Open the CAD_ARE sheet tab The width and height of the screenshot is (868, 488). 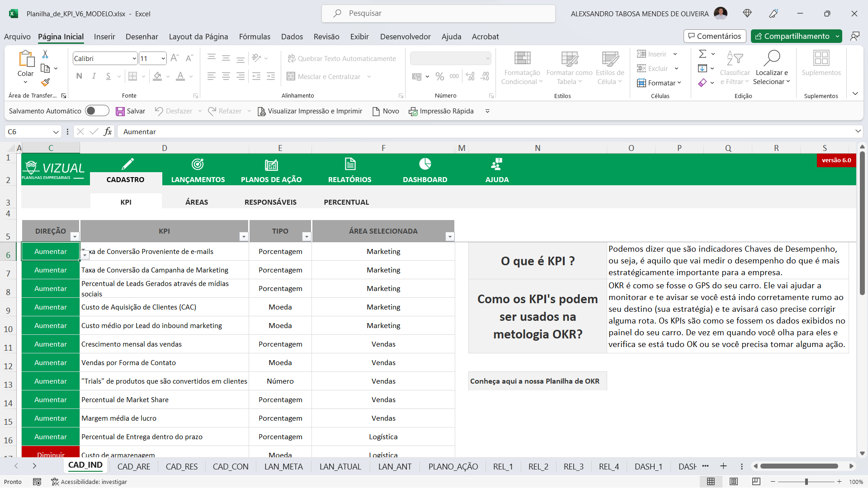(133, 466)
